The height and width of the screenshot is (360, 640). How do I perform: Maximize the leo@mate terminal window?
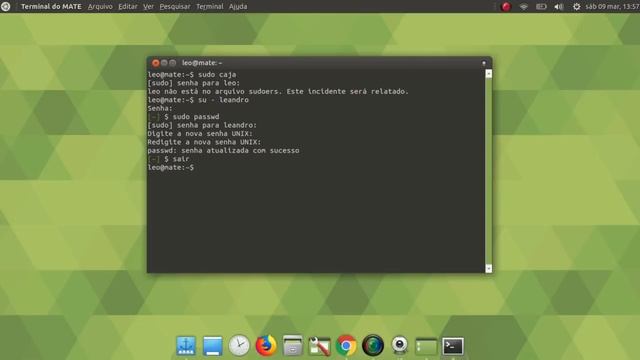click(173, 63)
